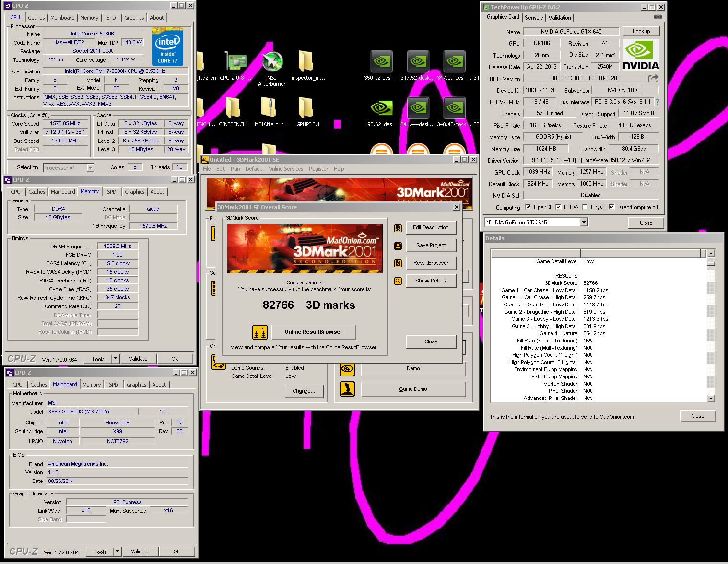The height and width of the screenshot is (564, 728).
Task: Click the Save Project floppy disk icon
Action: click(398, 246)
